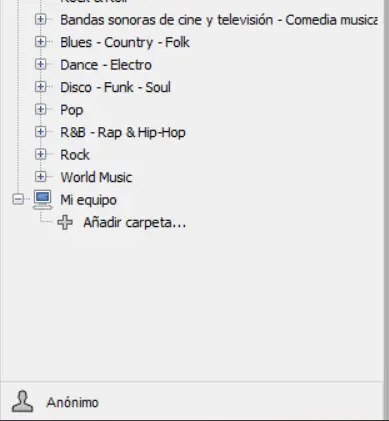Select the Mi equipo label
389x421 pixels.
pos(89,200)
